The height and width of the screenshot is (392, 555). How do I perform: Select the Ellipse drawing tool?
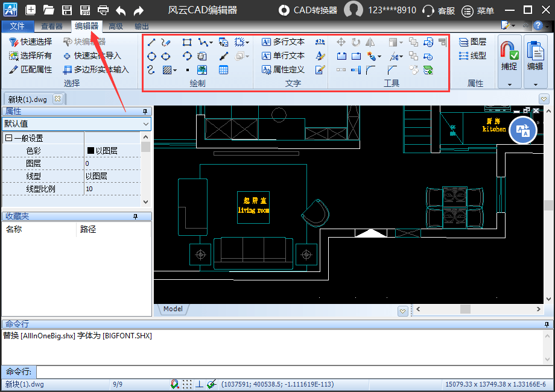(x=166, y=56)
